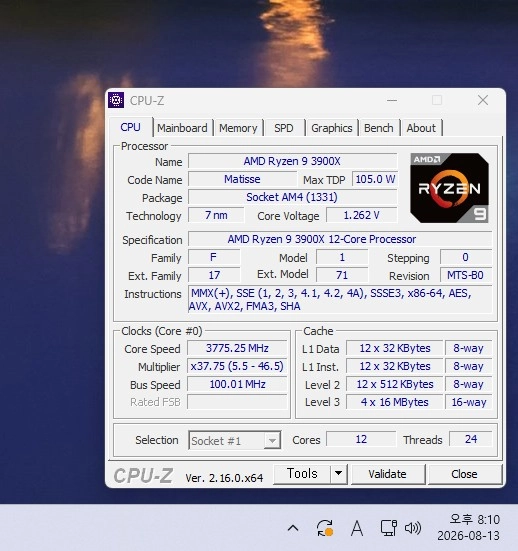Click Level 3 size 4 x 16 MBytes
This screenshot has height=551, width=518.
coord(395,402)
